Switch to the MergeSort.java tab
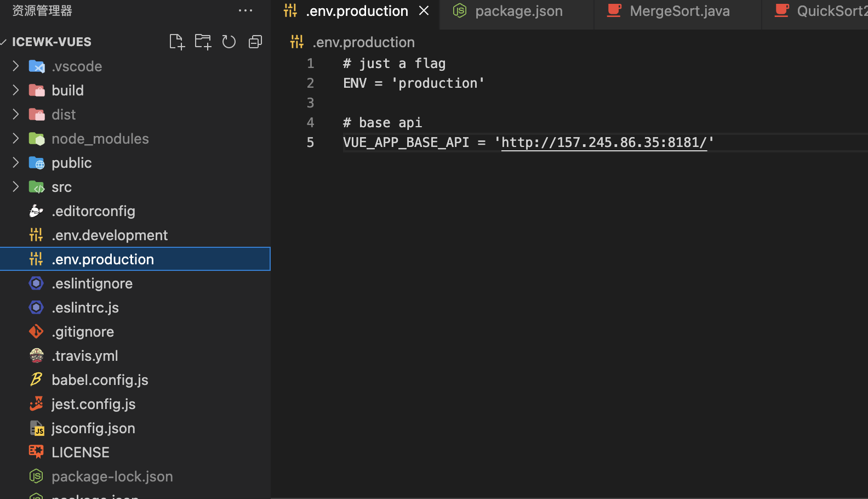The width and height of the screenshot is (868, 499). (x=678, y=11)
